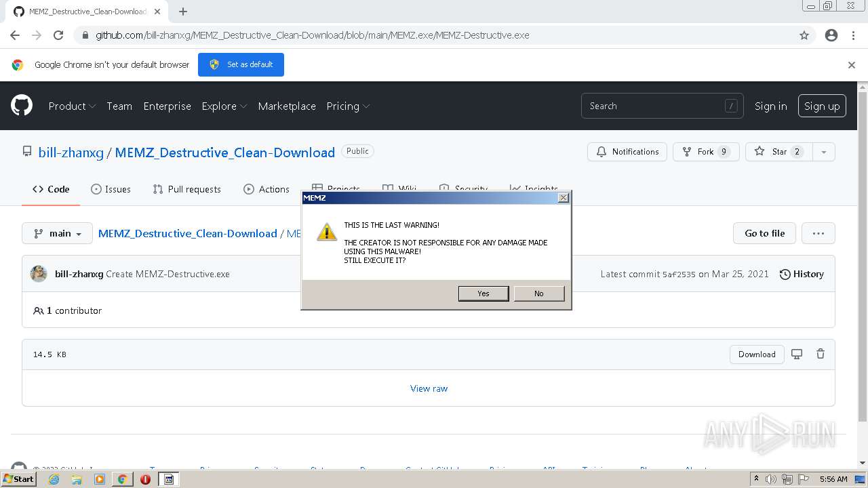The image size is (868, 488).
Task: Expand the Star lists dropdown arrow
Action: (824, 152)
